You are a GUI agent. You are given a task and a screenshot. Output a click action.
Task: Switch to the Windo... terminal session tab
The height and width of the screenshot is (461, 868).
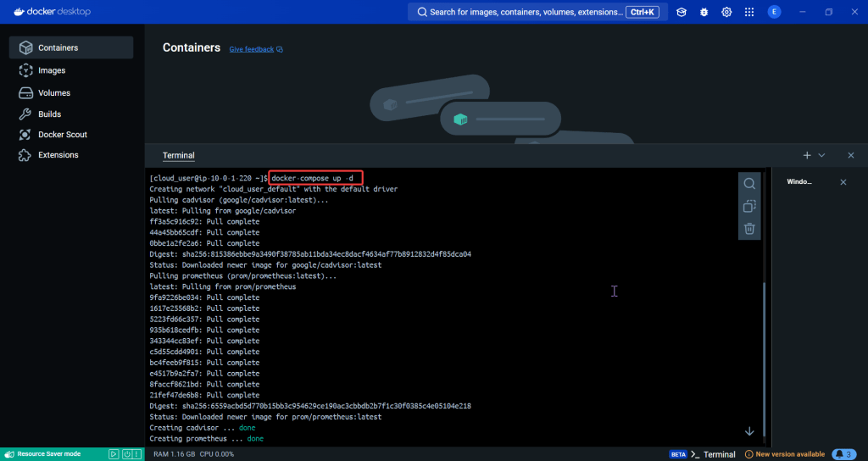[x=799, y=182]
